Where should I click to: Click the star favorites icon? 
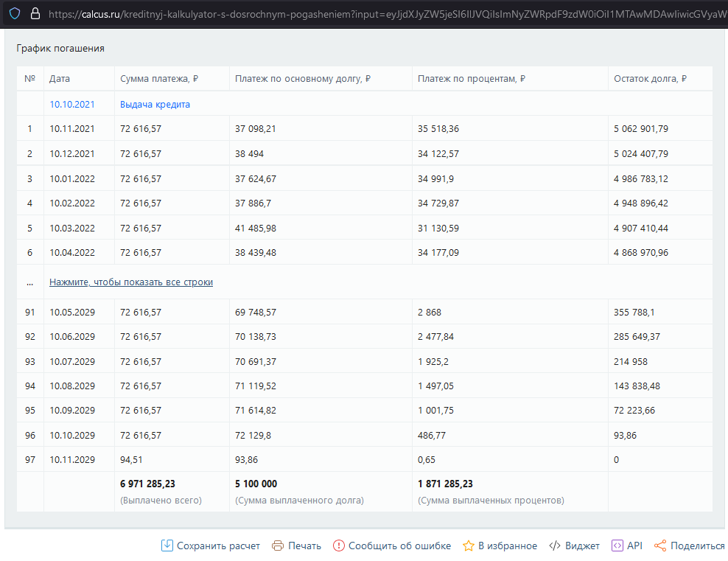point(469,546)
